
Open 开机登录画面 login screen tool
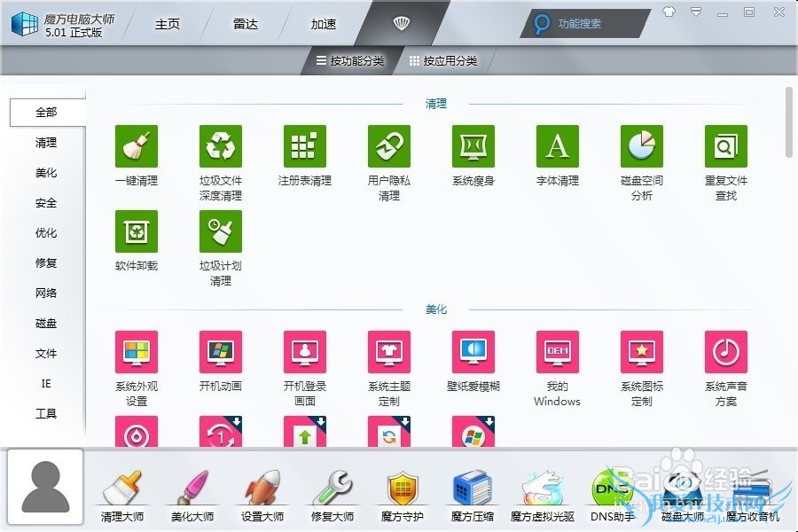click(305, 352)
